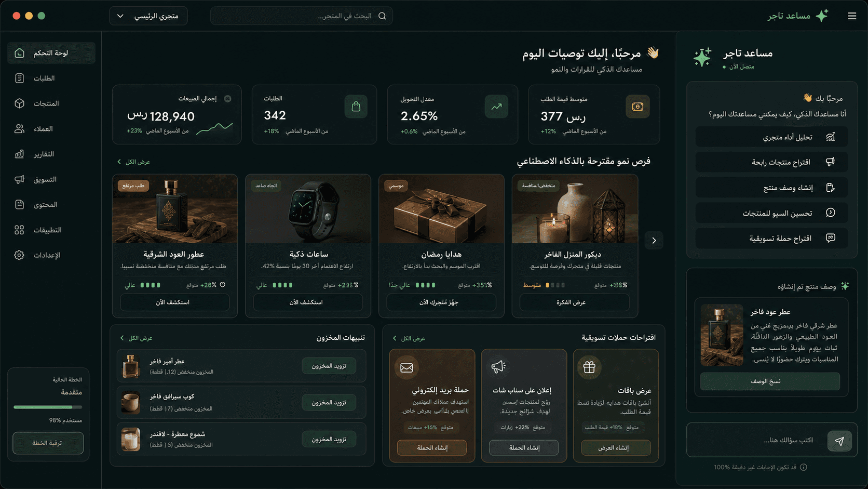Focus the البحث في المتجر search field
Image resolution: width=868 pixels, height=489 pixels.
(x=301, y=16)
